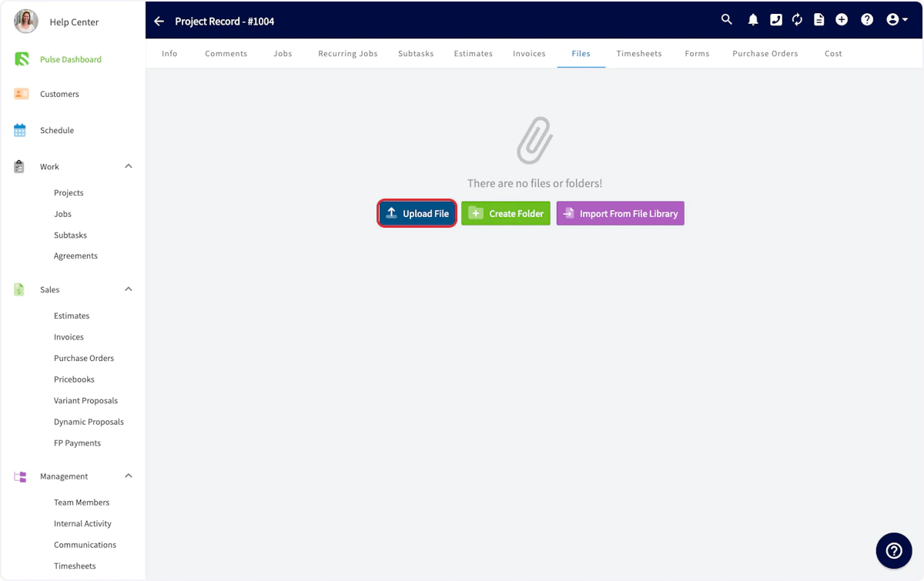
Task: Open Purchase Orders in sidebar
Action: pyautogui.click(x=84, y=358)
